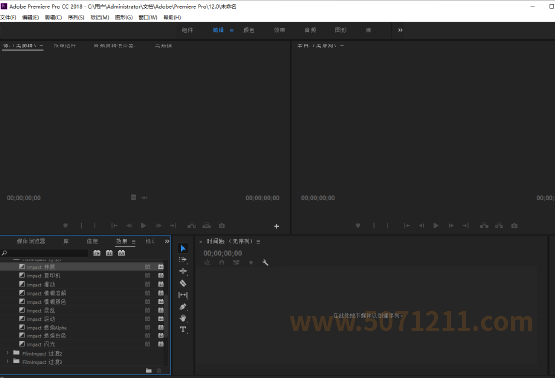Select the Razor tool

click(x=183, y=283)
